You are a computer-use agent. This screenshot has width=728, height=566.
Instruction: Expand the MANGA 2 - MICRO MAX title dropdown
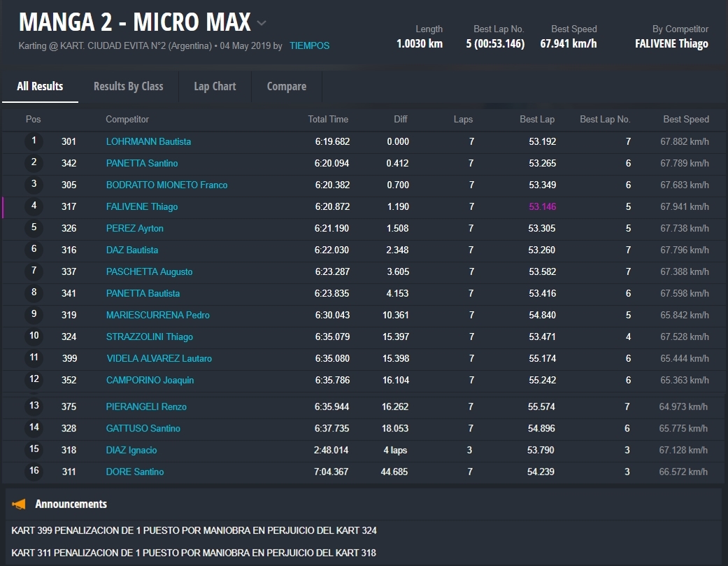click(262, 23)
